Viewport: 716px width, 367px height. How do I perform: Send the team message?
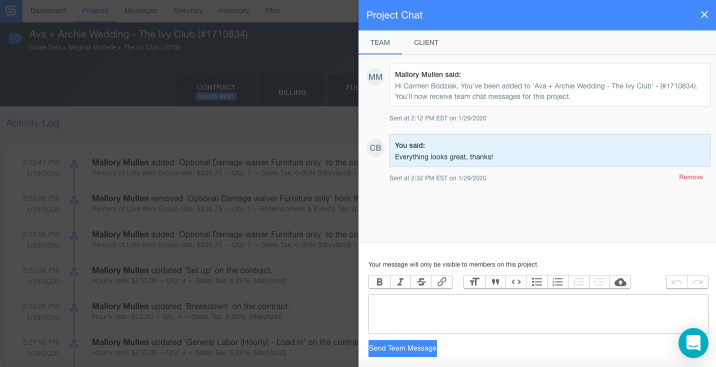coord(402,348)
